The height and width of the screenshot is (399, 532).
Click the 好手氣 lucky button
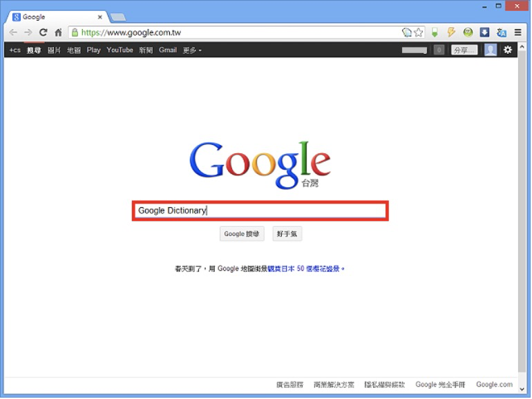coord(287,234)
